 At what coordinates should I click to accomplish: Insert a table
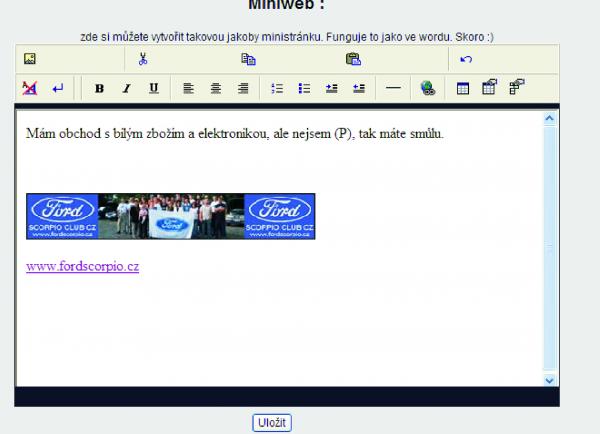coord(463,89)
